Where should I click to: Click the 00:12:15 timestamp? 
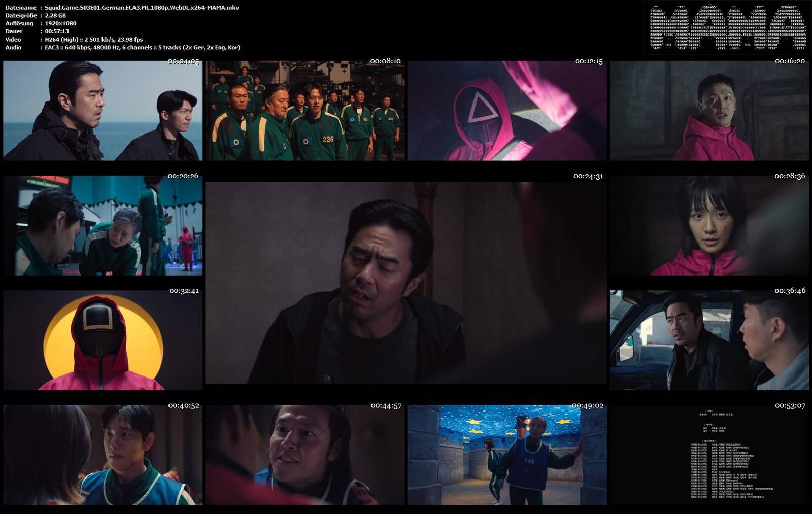(589, 61)
